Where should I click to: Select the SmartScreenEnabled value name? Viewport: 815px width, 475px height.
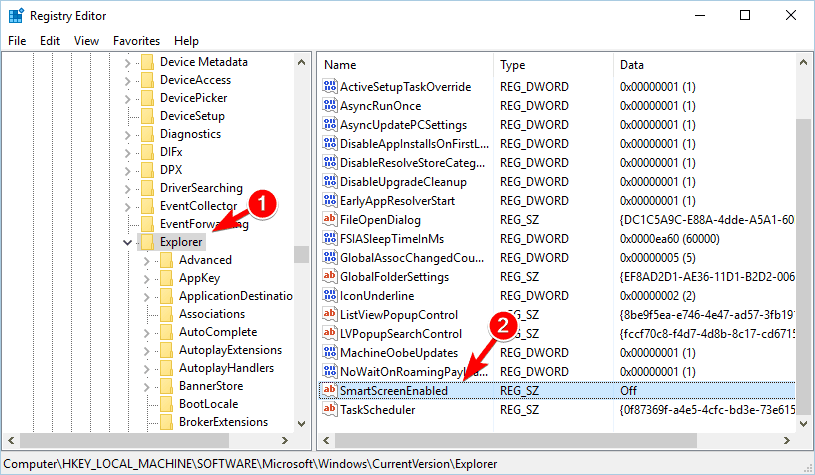coord(393,391)
